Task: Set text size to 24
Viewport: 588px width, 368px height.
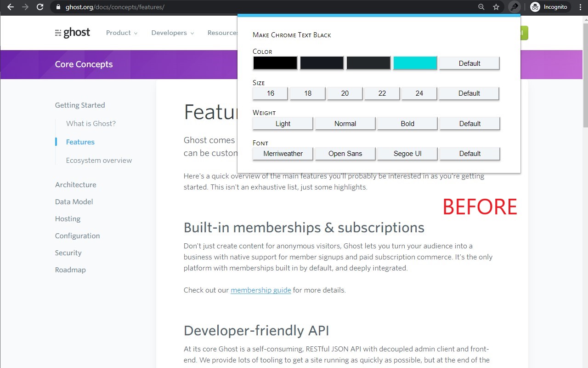Action: [x=419, y=93]
